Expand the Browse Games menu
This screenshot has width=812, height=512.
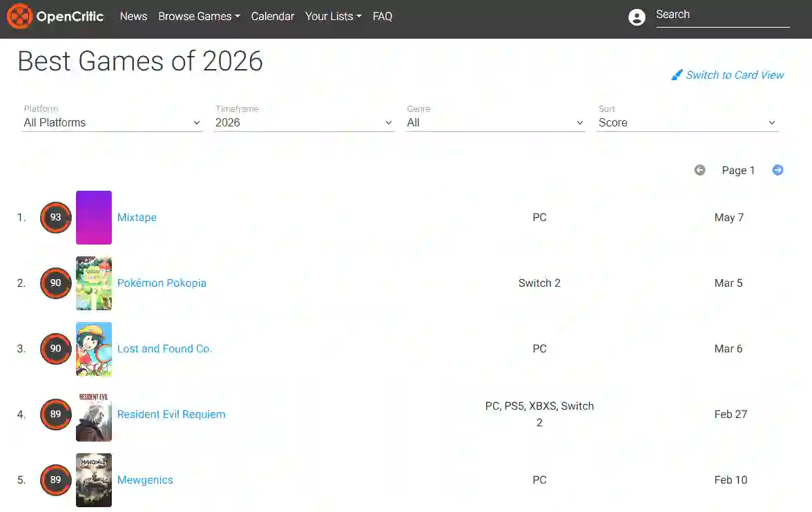click(x=199, y=17)
